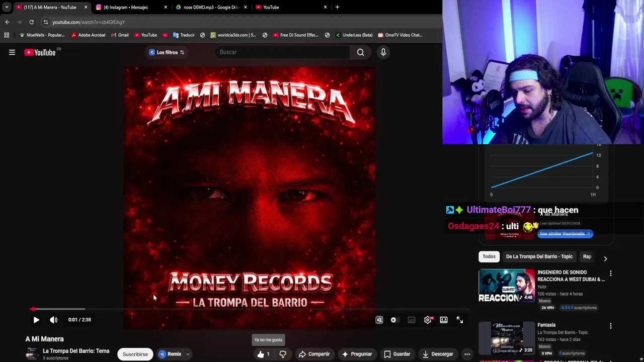The width and height of the screenshot is (644, 362).
Task: Activate voice search microphone
Action: click(383, 52)
